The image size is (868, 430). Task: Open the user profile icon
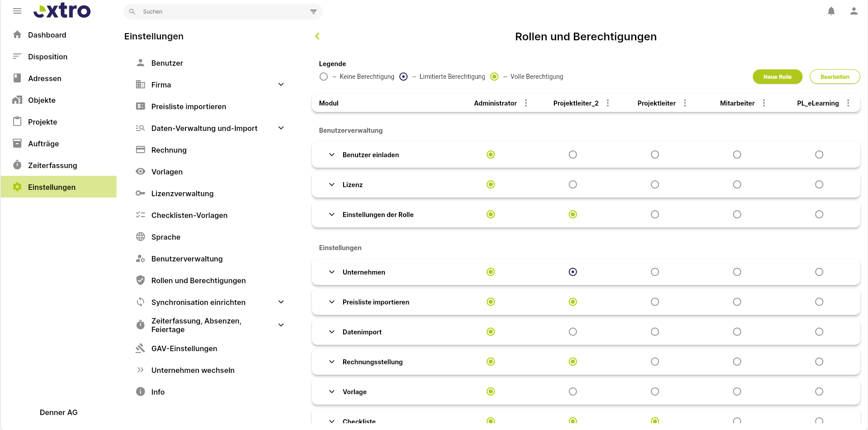coord(854,11)
